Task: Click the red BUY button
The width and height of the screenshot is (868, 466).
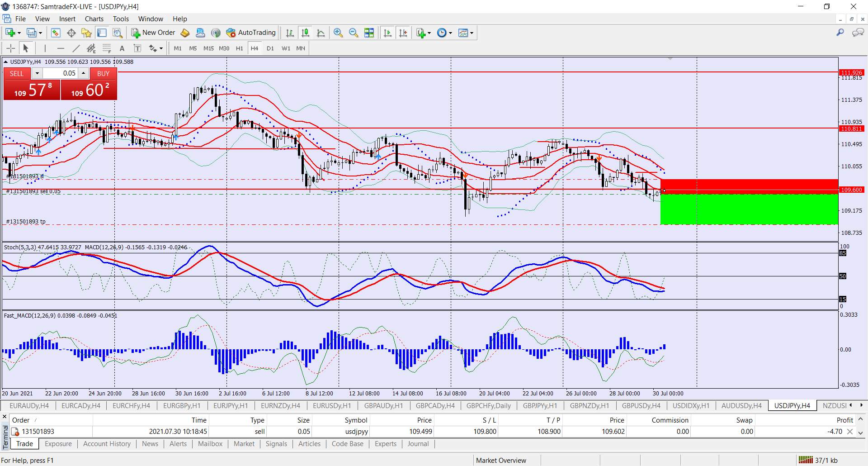Action: (103, 73)
